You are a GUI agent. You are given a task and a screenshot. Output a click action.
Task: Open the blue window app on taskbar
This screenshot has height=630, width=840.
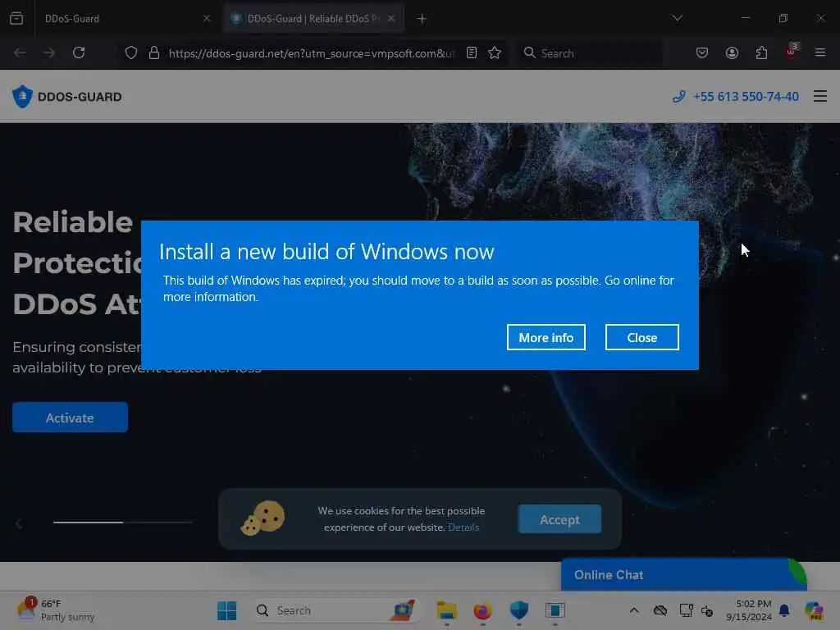point(555,610)
